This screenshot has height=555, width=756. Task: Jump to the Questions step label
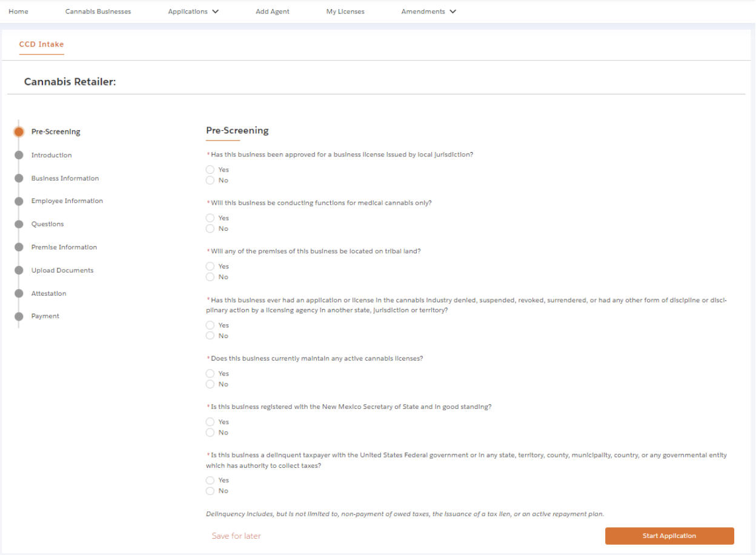point(47,224)
